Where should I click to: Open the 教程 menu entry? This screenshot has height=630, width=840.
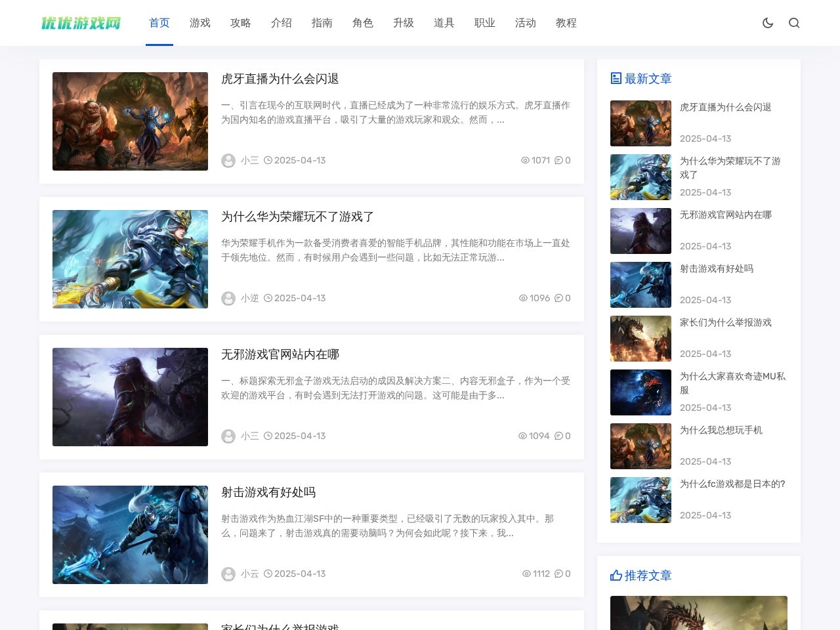(566, 22)
